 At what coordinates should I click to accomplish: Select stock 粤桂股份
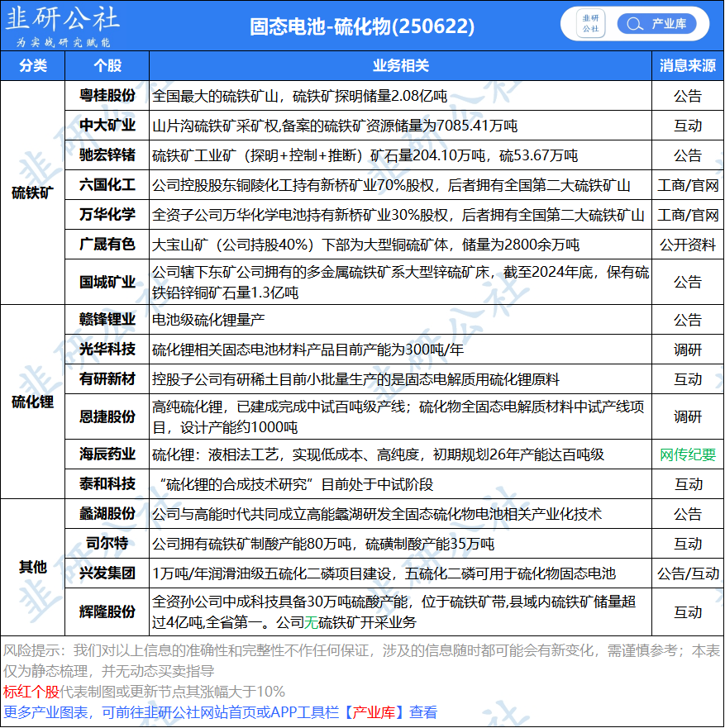pyautogui.click(x=107, y=96)
